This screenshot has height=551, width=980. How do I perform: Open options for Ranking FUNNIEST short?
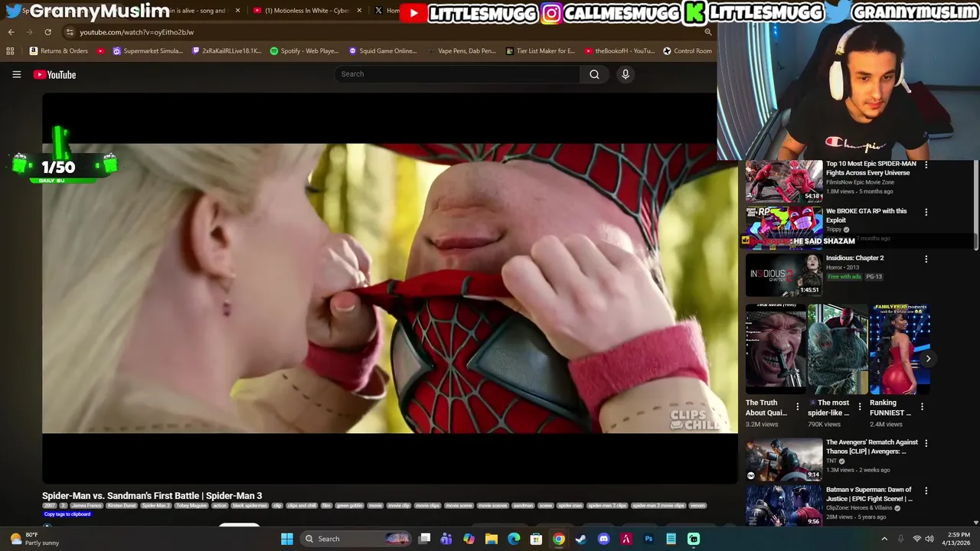pyautogui.click(x=922, y=406)
